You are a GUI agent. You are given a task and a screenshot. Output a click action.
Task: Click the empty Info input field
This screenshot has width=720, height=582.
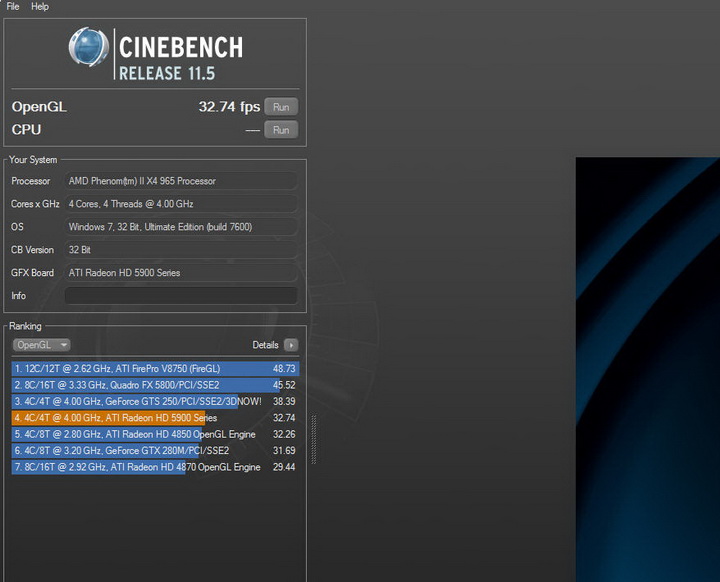point(181,295)
